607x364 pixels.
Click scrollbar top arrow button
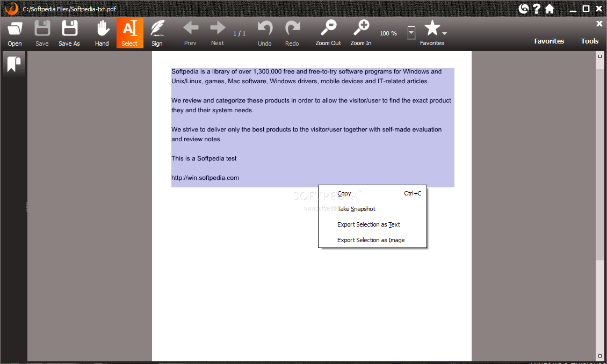click(x=599, y=56)
